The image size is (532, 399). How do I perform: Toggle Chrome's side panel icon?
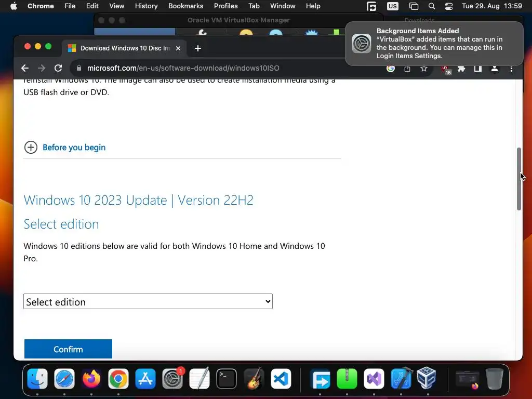[478, 69]
